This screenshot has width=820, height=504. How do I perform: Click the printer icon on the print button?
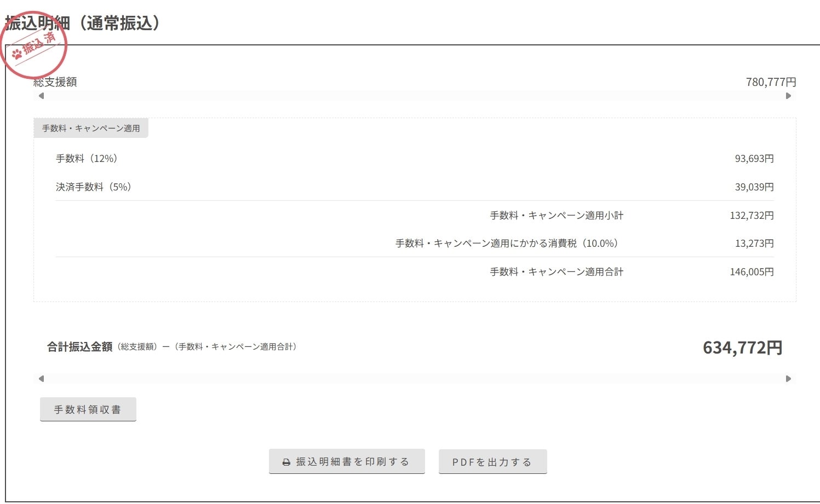tap(286, 462)
